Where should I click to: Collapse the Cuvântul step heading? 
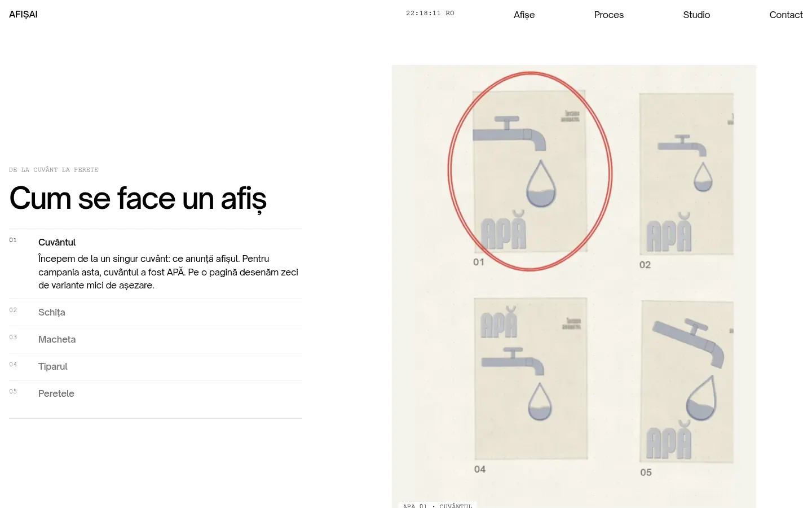pos(57,242)
